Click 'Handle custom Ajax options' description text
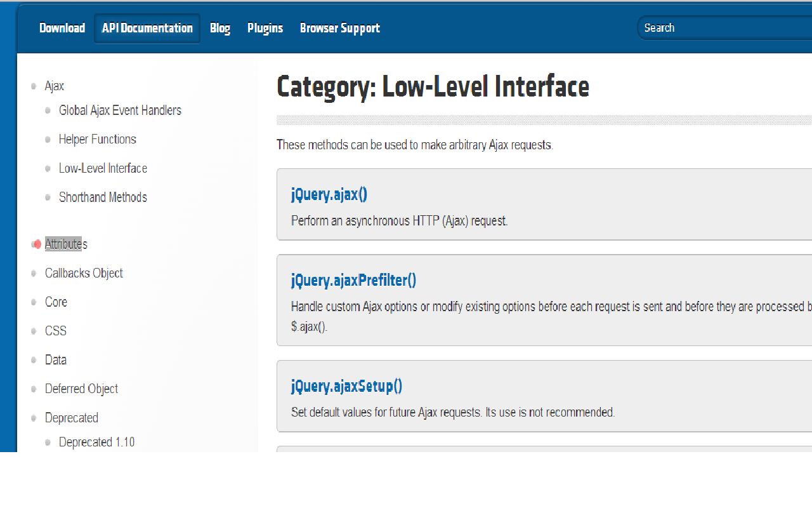This screenshot has width=812, height=508. [551, 317]
